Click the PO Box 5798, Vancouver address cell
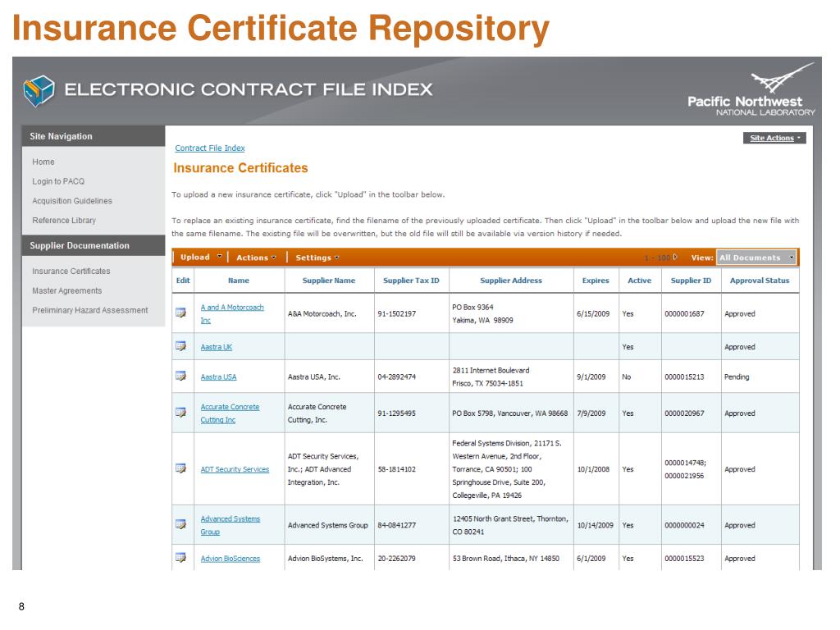The height and width of the screenshot is (630, 840). (x=510, y=413)
